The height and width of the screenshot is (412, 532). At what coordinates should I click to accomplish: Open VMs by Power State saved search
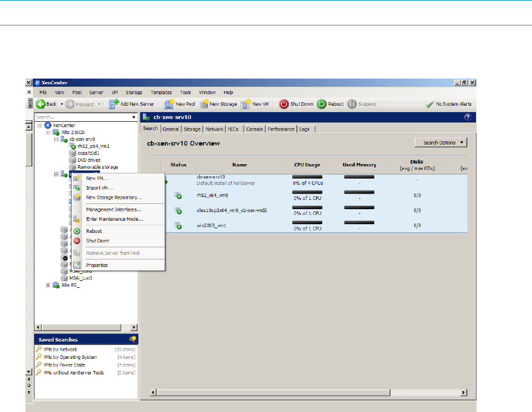click(64, 365)
